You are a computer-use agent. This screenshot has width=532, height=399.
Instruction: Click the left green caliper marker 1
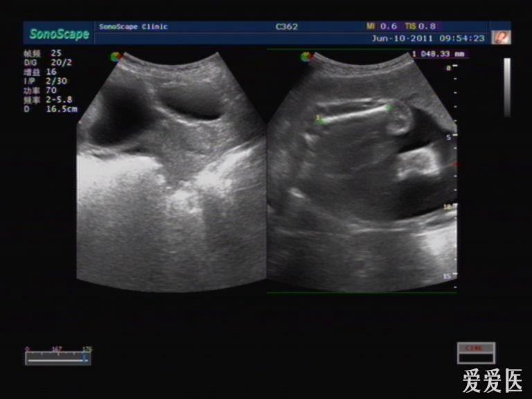tap(320, 121)
